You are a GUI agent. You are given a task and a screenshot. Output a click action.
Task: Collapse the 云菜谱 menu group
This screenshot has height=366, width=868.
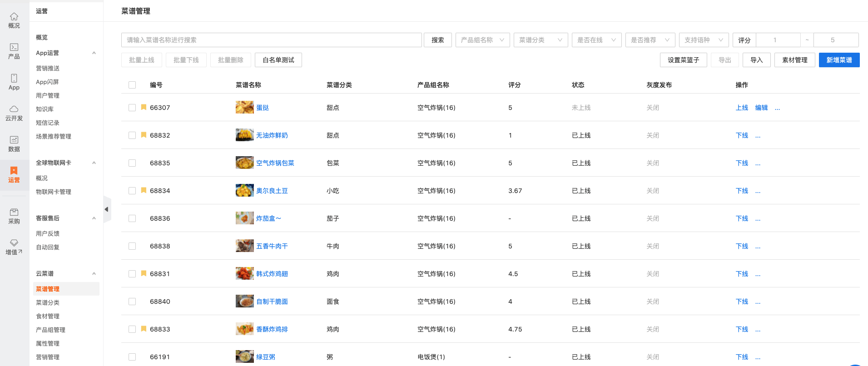(x=94, y=274)
